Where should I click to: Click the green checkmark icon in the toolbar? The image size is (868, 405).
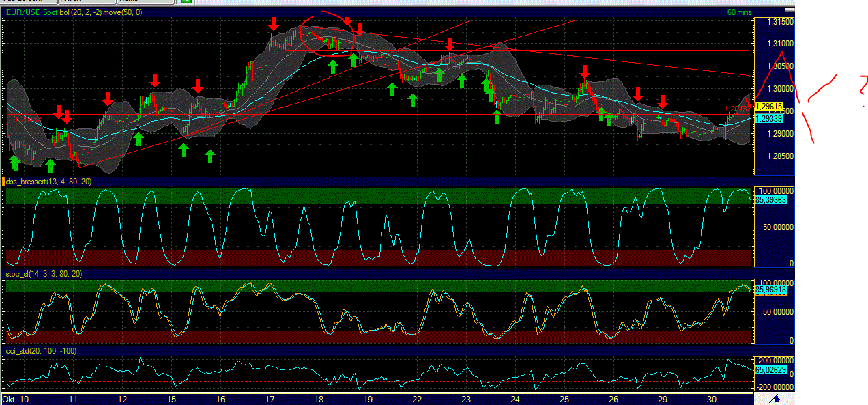point(186,3)
